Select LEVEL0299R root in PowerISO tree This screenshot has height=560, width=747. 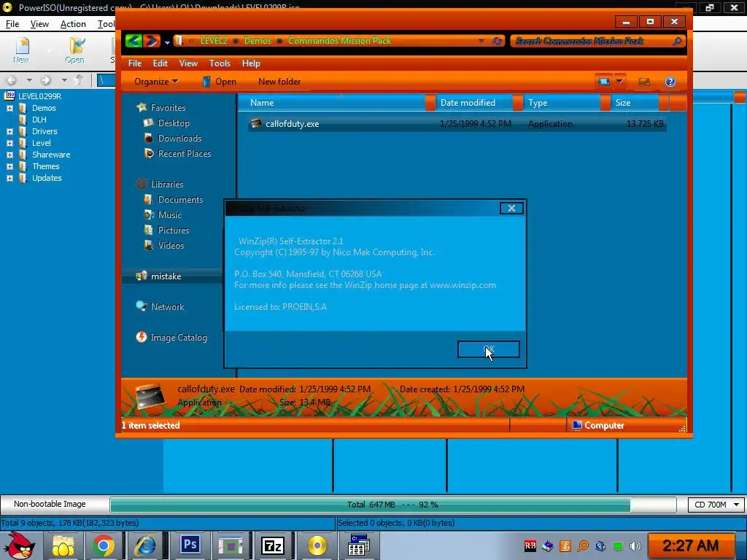pyautogui.click(x=39, y=96)
